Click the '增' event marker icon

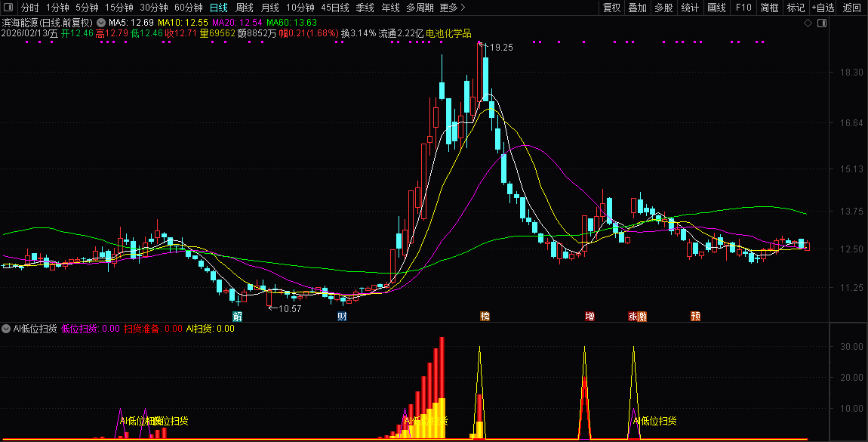click(589, 317)
